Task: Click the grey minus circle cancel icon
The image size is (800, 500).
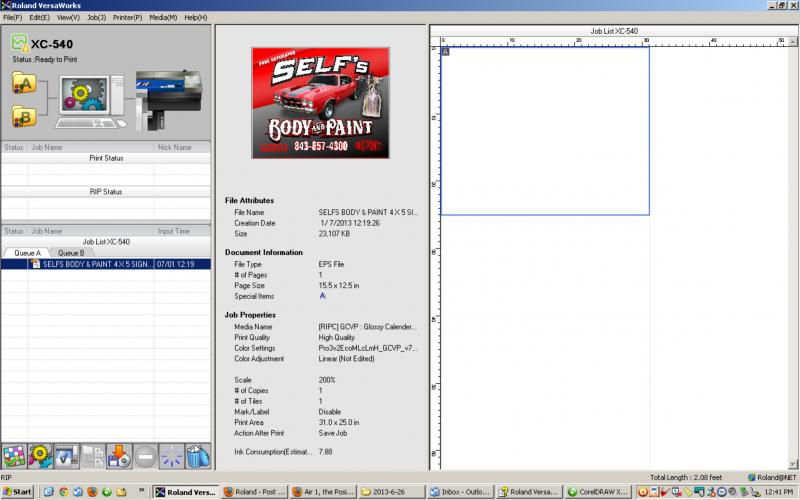Action: (x=145, y=456)
